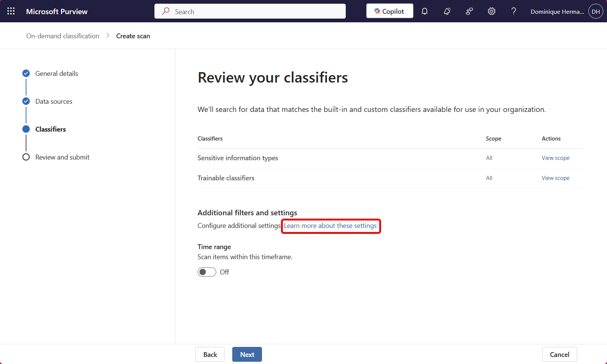Check alerts via the alert icon

click(447, 11)
